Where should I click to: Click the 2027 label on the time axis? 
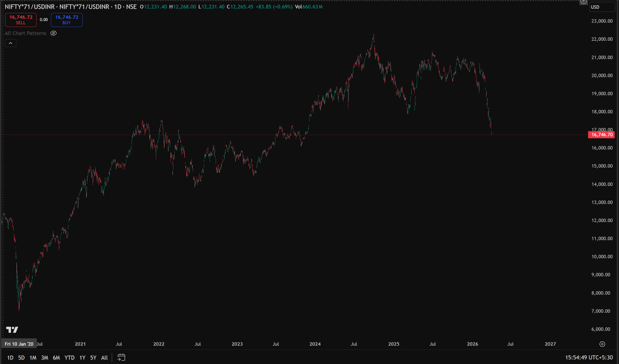click(550, 344)
